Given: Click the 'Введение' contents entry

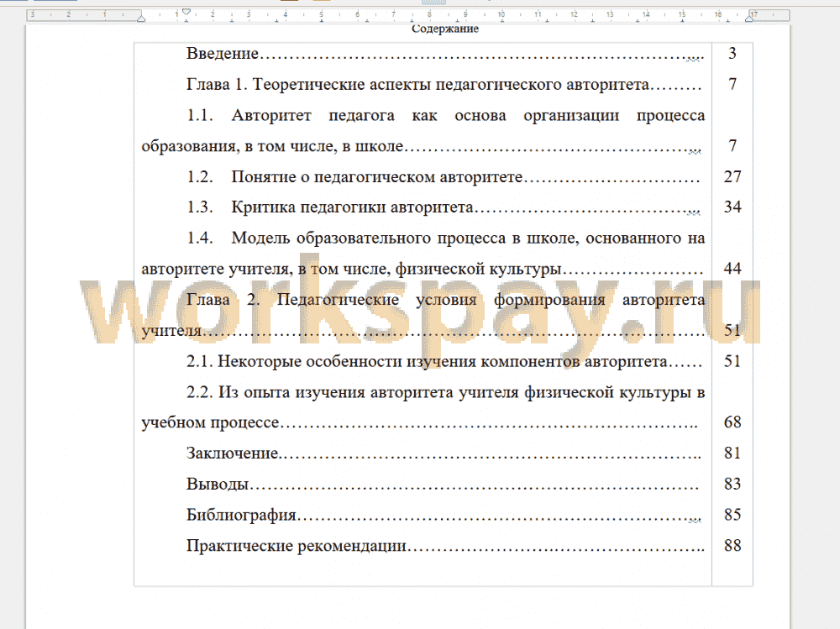Looking at the screenshot, I should point(445,54).
